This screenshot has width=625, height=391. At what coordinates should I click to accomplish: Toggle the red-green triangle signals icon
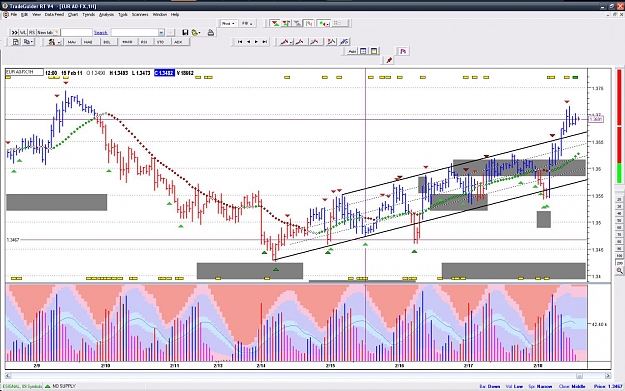[x=275, y=24]
